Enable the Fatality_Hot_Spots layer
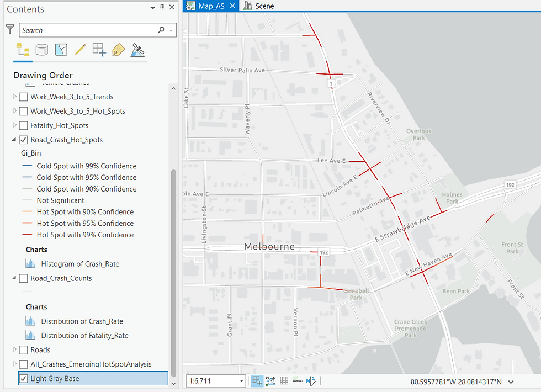541x392 pixels. coord(23,126)
